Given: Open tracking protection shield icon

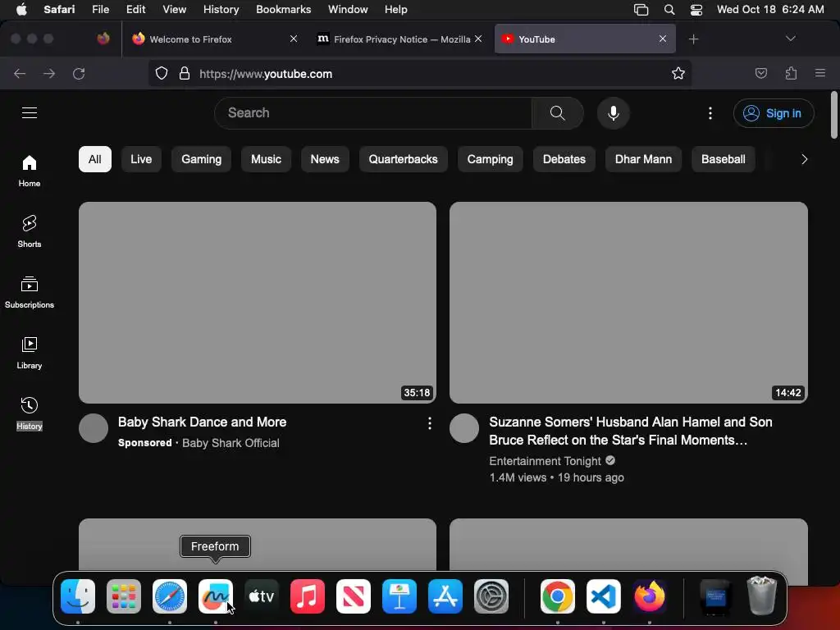Looking at the screenshot, I should point(162,73).
